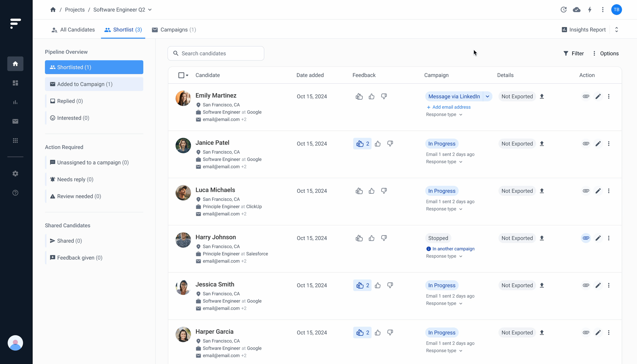This screenshot has width=637, height=364.
Task: Open the mail icon in the left sidebar
Action: pyautogui.click(x=15, y=121)
